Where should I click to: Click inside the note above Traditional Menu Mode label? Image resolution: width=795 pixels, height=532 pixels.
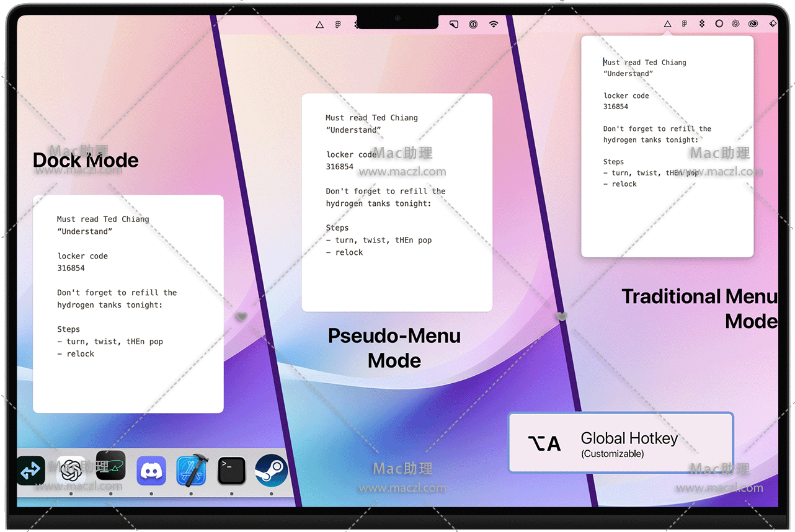pyautogui.click(x=667, y=146)
